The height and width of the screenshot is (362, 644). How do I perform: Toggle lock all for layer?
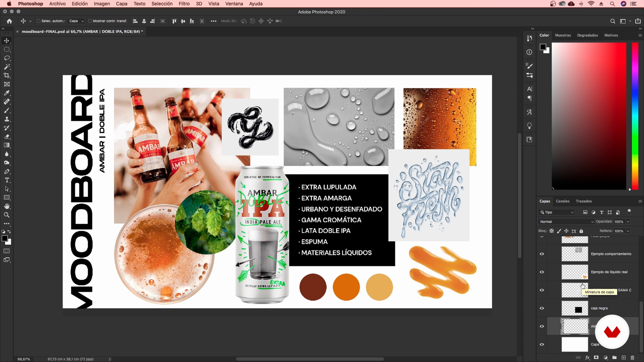pyautogui.click(x=581, y=231)
